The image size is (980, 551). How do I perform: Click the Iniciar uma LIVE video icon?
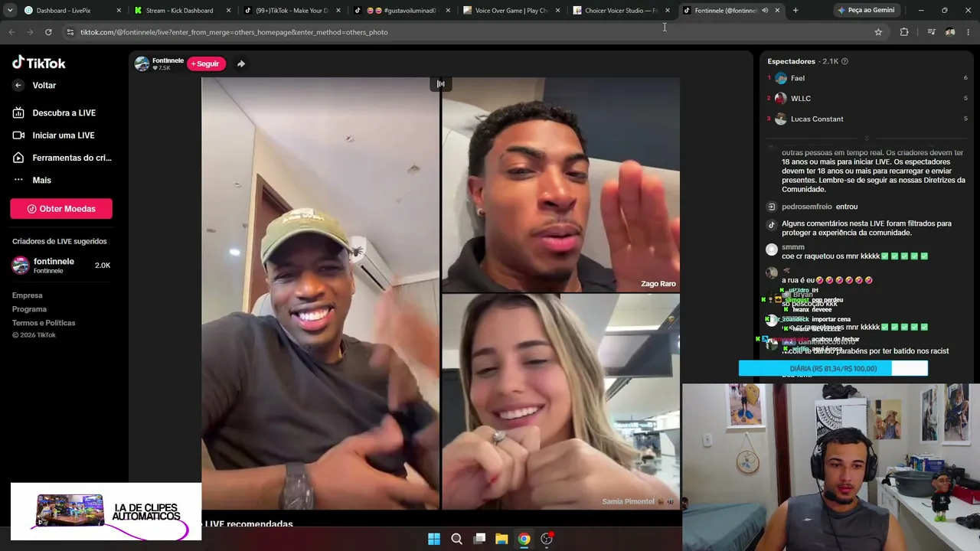[x=18, y=135]
